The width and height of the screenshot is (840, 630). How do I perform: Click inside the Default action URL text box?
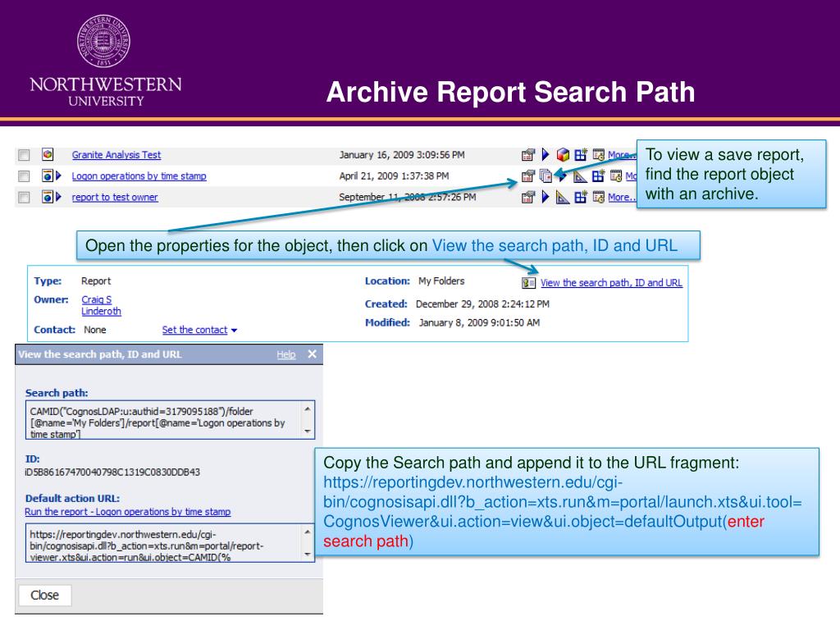164,543
